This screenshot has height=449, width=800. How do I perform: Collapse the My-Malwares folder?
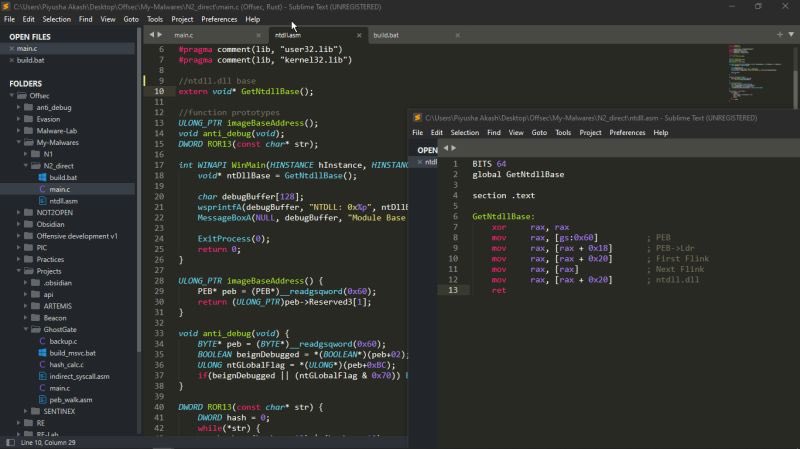(x=19, y=143)
